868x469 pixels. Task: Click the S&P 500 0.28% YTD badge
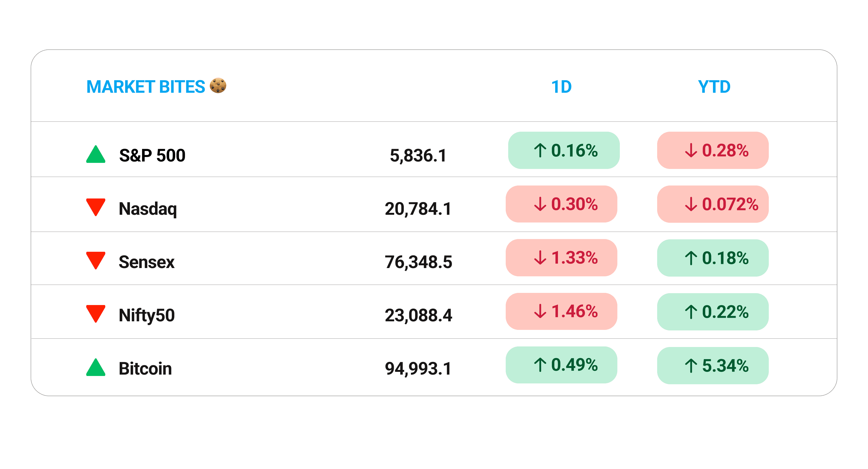[712, 150]
